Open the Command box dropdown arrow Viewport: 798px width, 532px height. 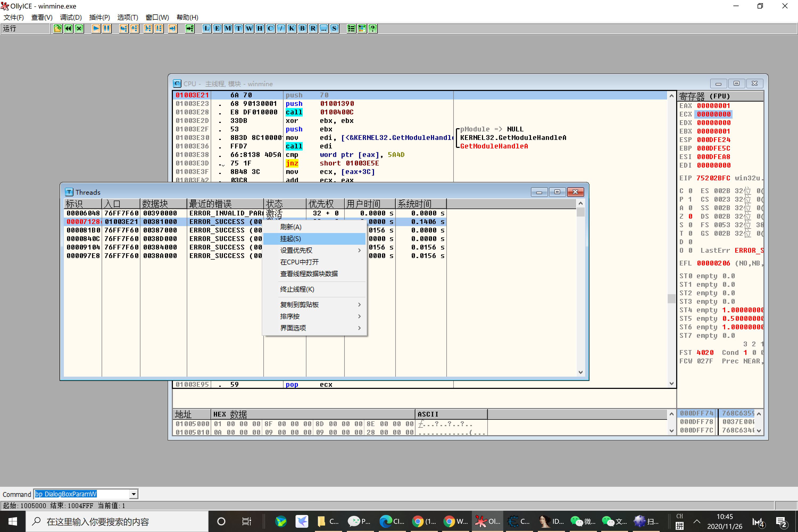tap(134, 494)
